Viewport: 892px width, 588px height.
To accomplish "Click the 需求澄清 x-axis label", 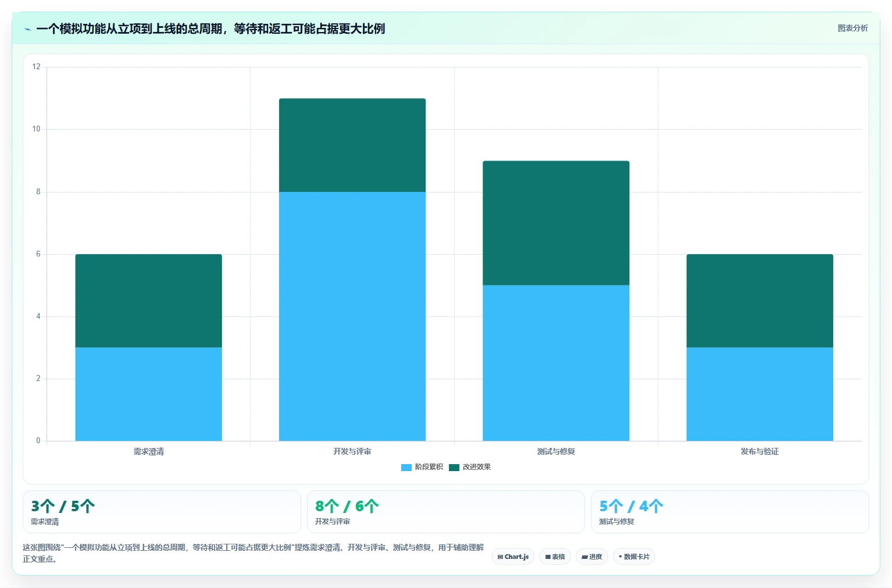I will click(x=148, y=451).
